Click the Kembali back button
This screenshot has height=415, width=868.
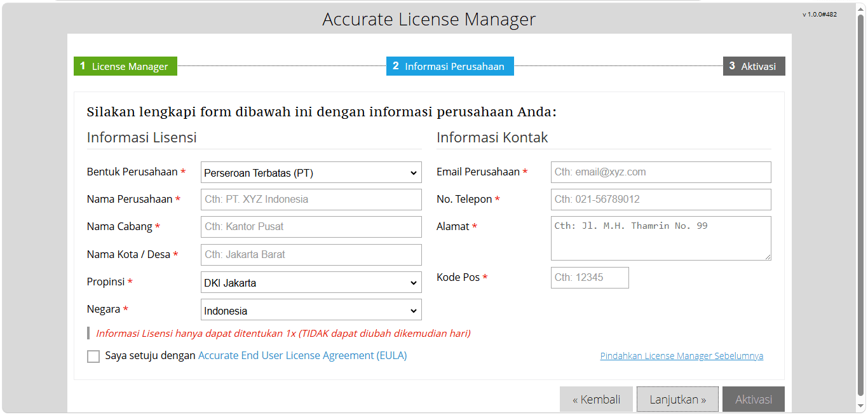point(596,400)
